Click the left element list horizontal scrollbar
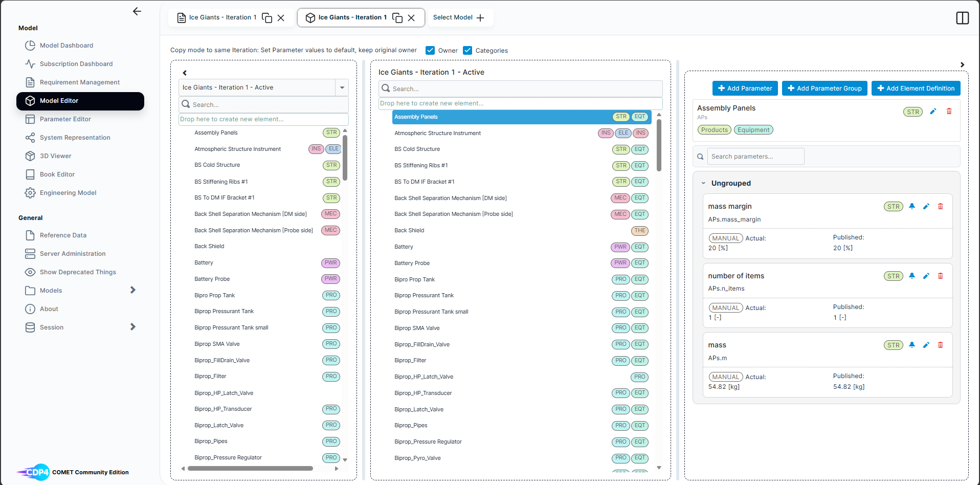This screenshot has width=980, height=485. (x=250, y=468)
